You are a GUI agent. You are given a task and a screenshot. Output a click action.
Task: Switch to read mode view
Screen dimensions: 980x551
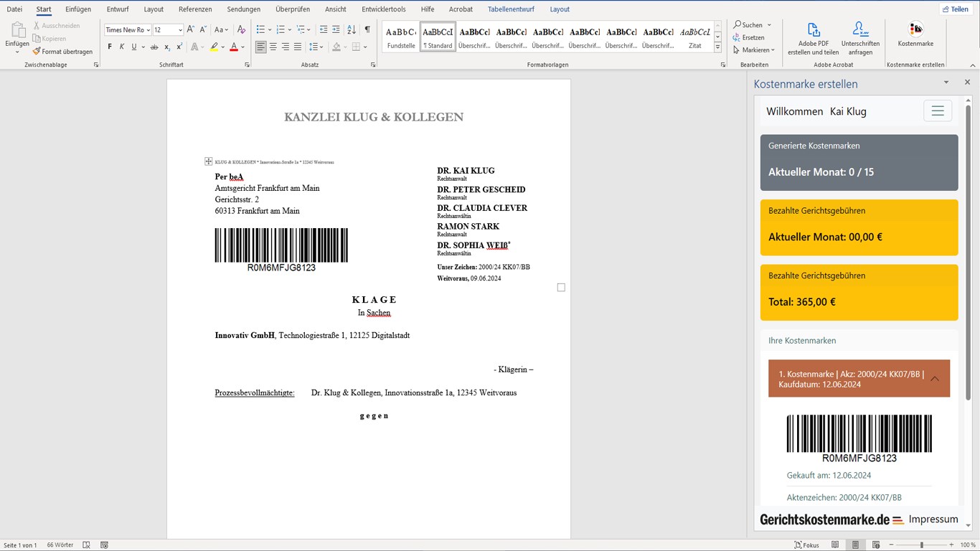(x=835, y=545)
